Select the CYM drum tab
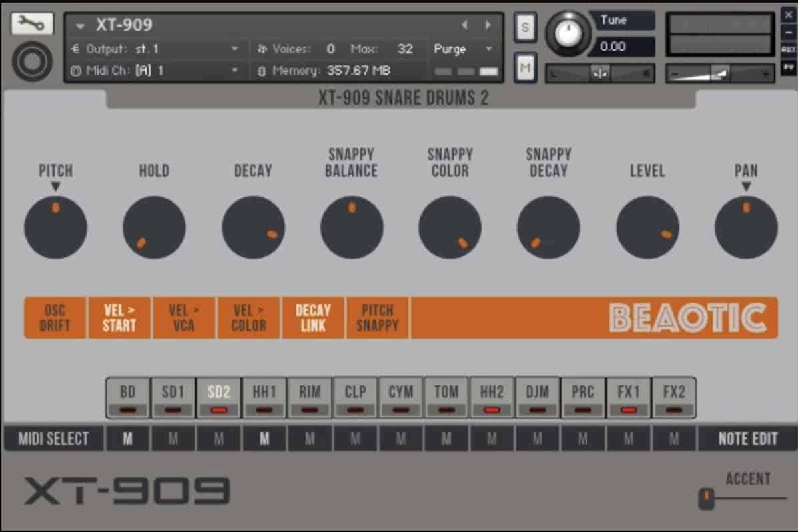Viewport: 798px width, 532px height. click(x=400, y=398)
